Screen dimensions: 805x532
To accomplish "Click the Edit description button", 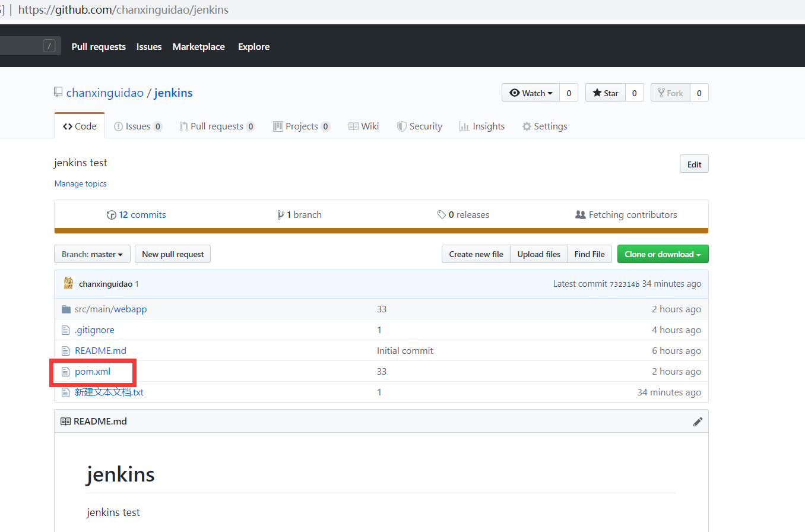I will click(694, 164).
